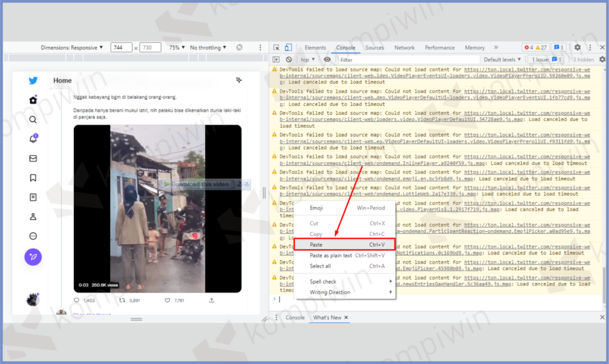Click the 1 Issue button

point(546,60)
